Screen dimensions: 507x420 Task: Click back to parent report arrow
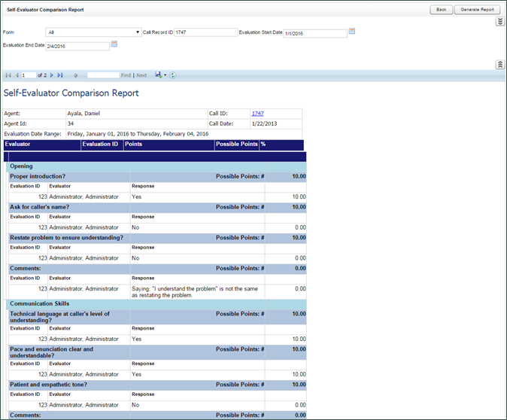click(x=76, y=75)
